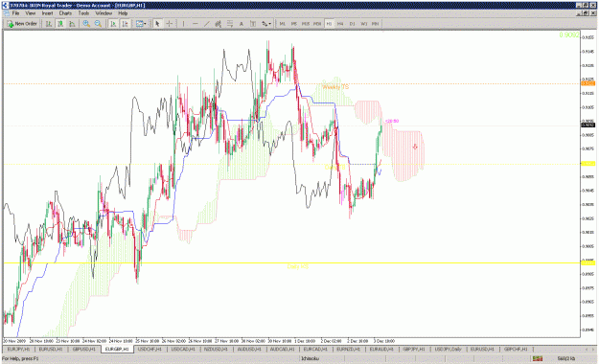Switch chart to line chart mode
Image resolution: width=599 pixels, height=364 pixels.
pyautogui.click(x=72, y=24)
